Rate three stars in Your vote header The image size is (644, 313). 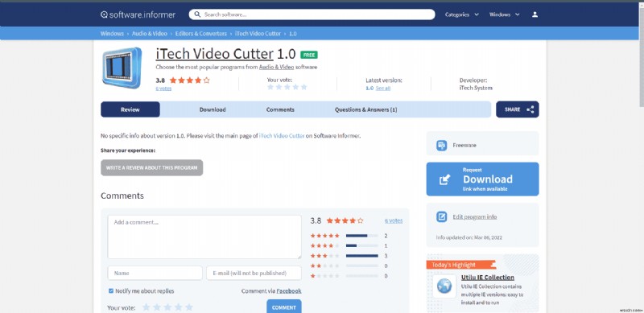287,87
